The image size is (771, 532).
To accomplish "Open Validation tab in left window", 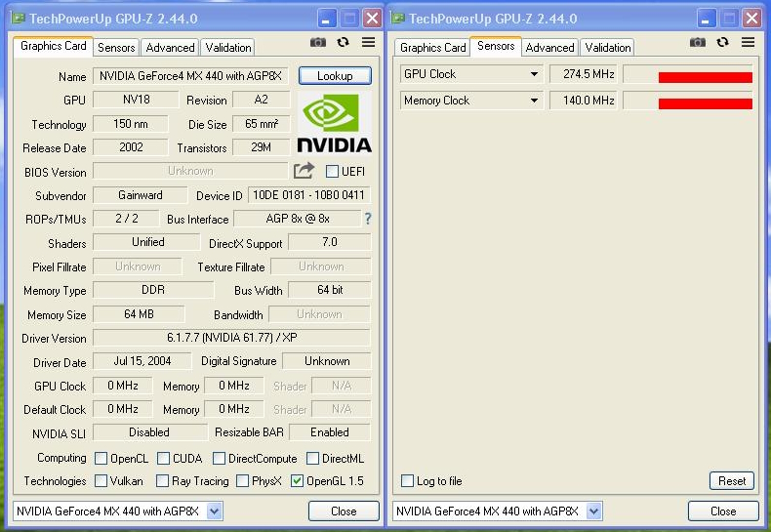I will pyautogui.click(x=228, y=48).
